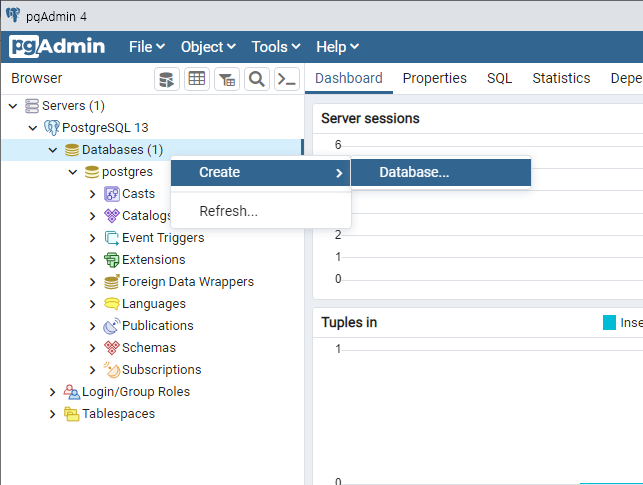Open the PSQL terminal tool icon

(287, 79)
